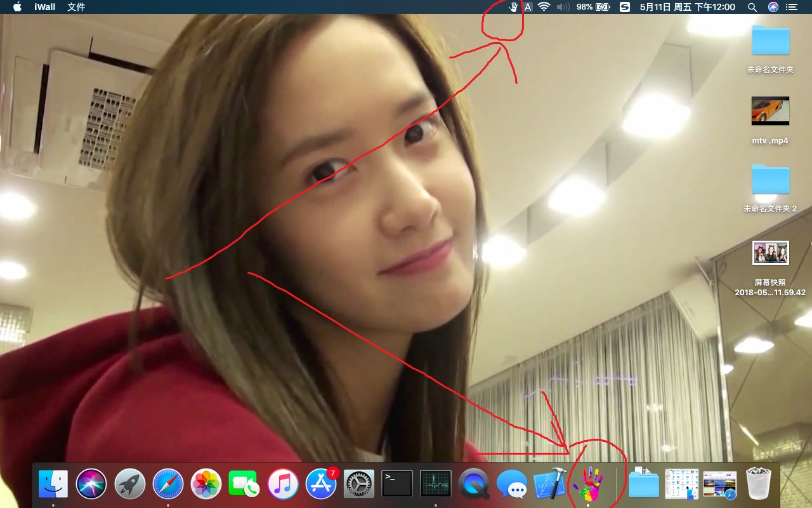Open Notification Center list icon
Screen dimensions: 812x508
(x=791, y=7)
